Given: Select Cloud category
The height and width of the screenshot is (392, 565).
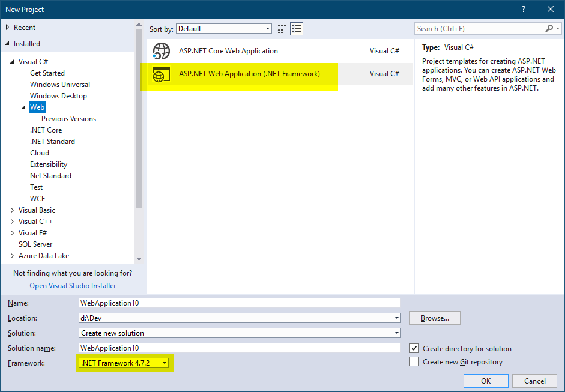Looking at the screenshot, I should (40, 153).
